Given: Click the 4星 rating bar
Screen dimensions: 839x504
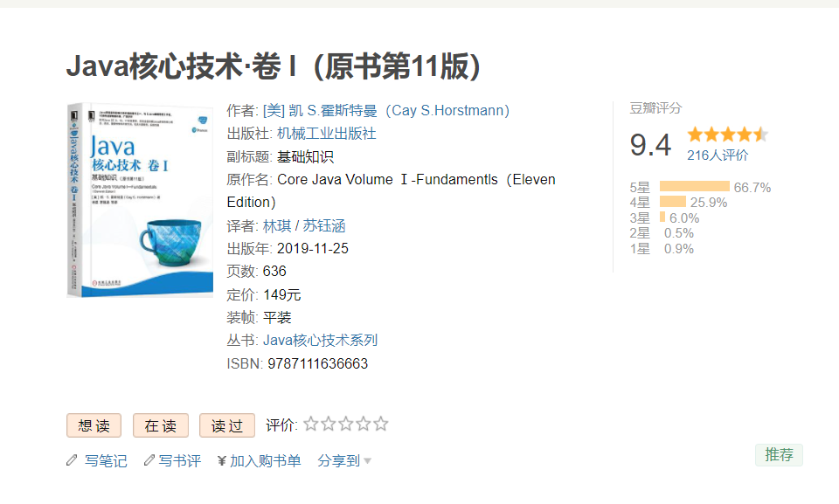Looking at the screenshot, I should (x=673, y=201).
